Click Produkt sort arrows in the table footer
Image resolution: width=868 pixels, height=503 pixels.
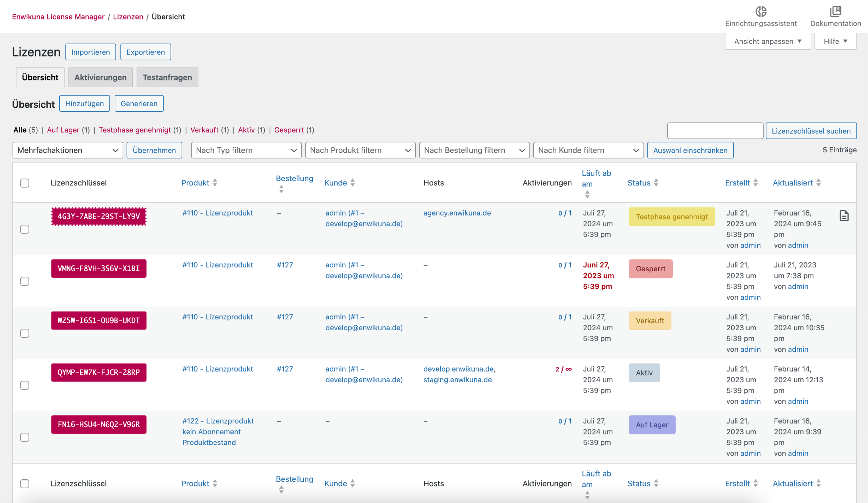click(215, 483)
